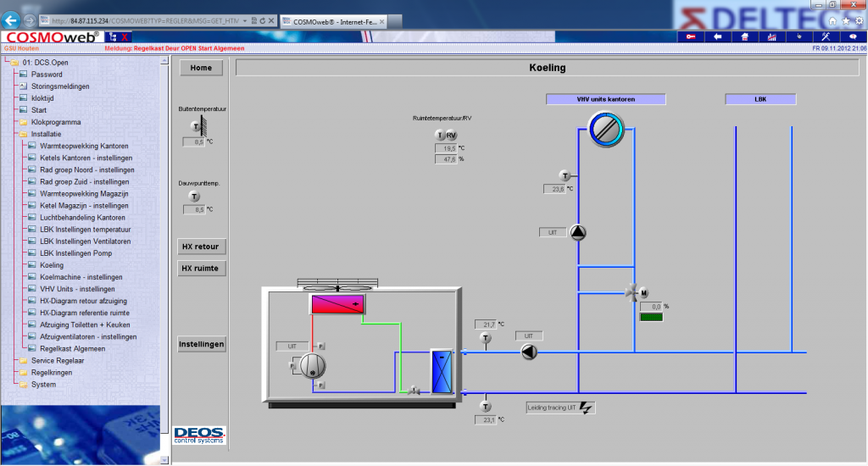Click the red key login icon
868x466 pixels.
click(691, 36)
